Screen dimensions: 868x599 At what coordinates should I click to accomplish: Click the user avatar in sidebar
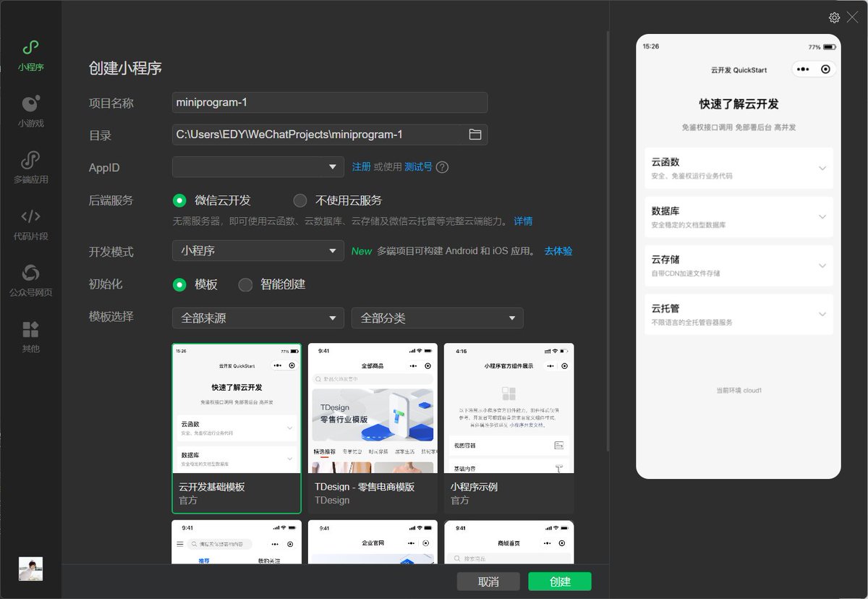(30, 569)
